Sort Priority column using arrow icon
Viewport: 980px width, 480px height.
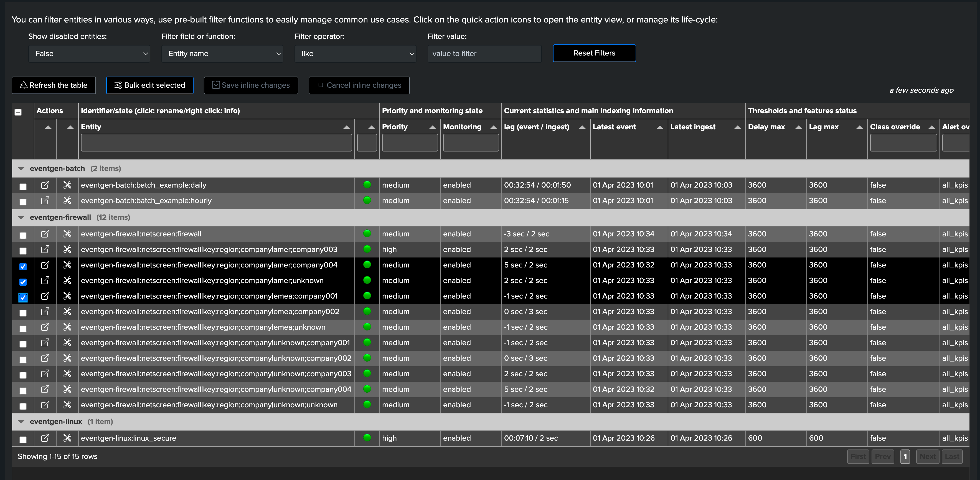click(x=432, y=127)
